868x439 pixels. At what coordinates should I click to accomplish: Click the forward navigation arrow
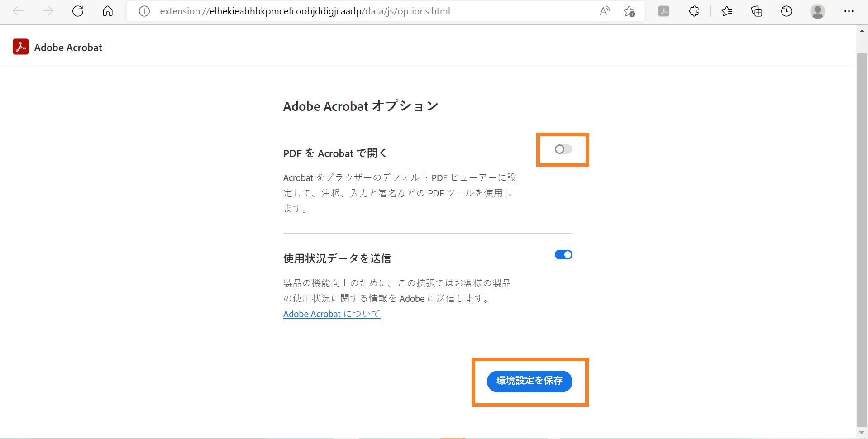pos(48,11)
